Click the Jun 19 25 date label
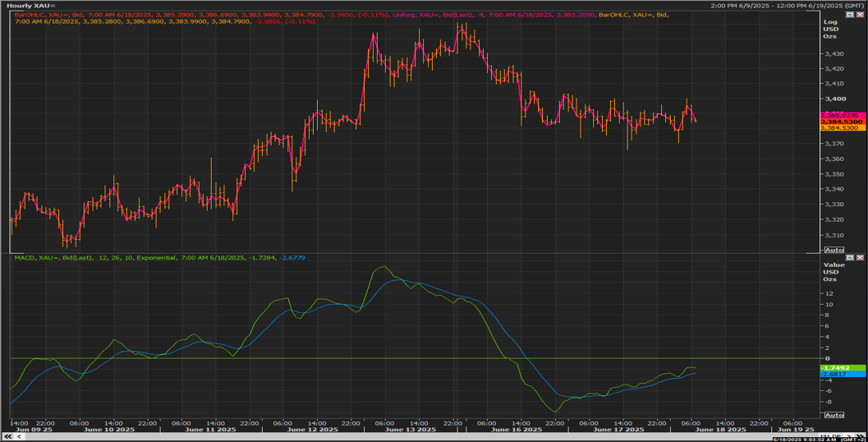This screenshot has width=868, height=442. pyautogui.click(x=796, y=429)
